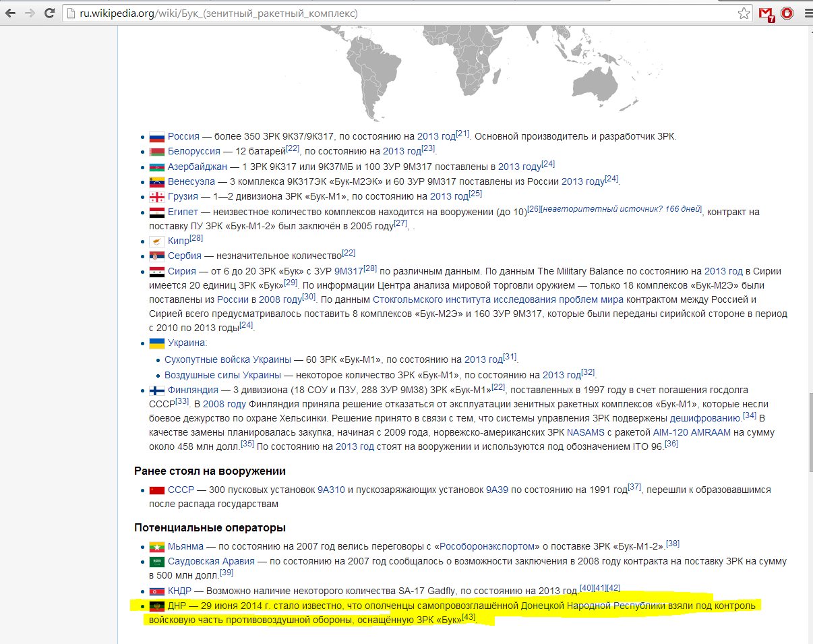Click footnote [43] after the ДНР entry
Viewport: 813px width, 644px height.
point(469,617)
